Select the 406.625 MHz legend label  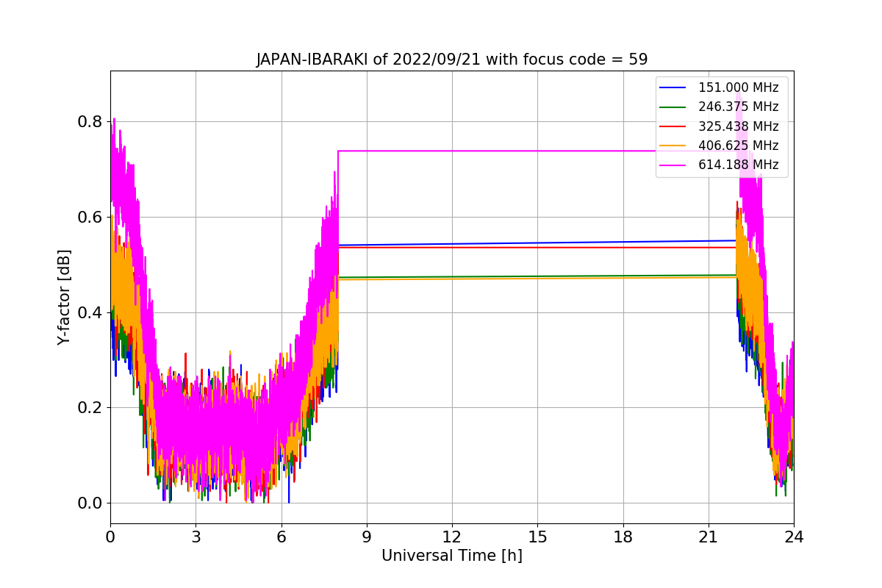point(738,146)
